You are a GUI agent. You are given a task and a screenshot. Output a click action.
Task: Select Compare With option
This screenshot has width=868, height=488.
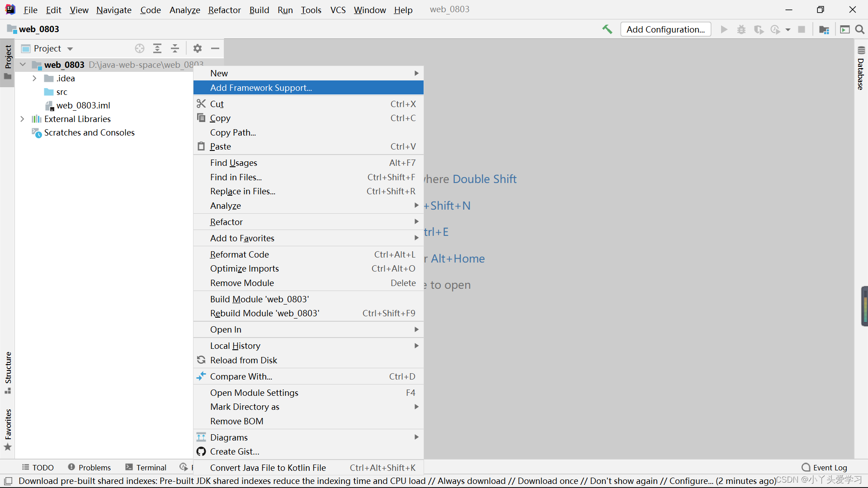[x=308, y=376]
